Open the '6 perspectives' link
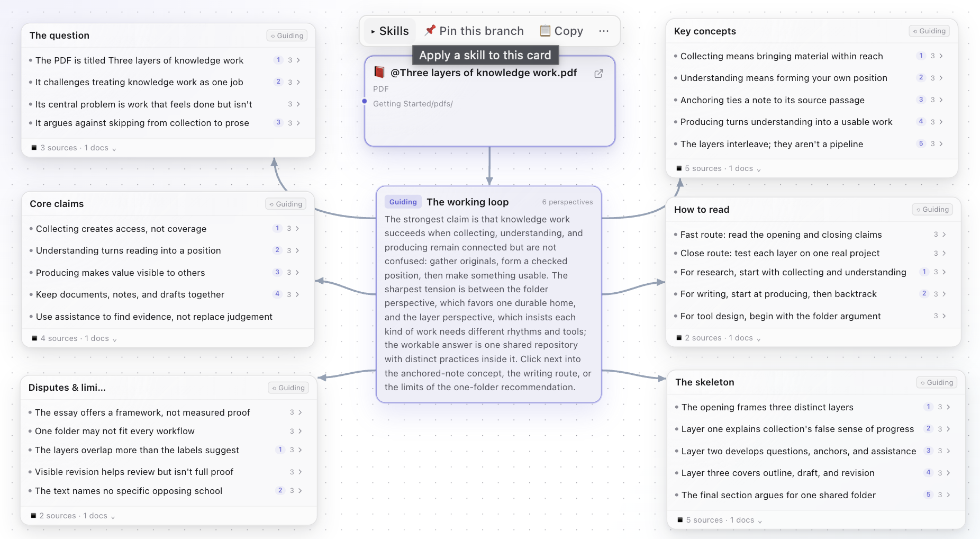Viewport: 980px width, 539px height. pyautogui.click(x=567, y=202)
